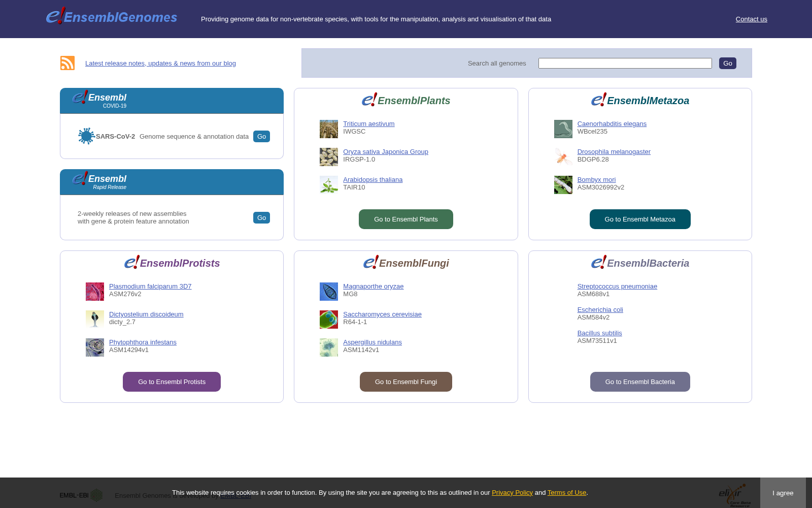Click Go next to the genome search box

pyautogui.click(x=728, y=63)
